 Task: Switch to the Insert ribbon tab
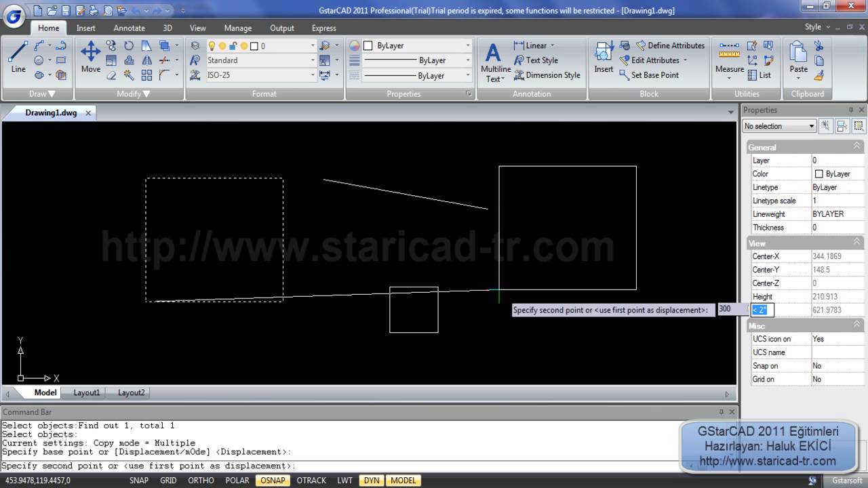(85, 28)
